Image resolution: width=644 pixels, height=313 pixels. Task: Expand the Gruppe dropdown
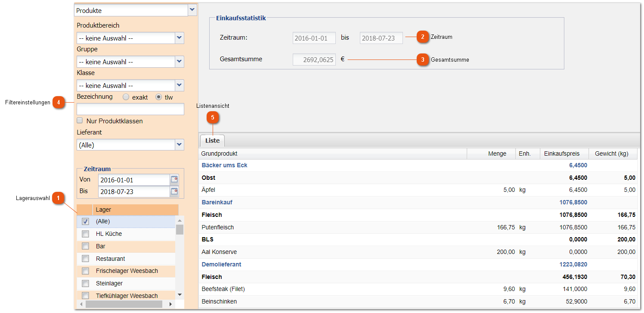[180, 62]
